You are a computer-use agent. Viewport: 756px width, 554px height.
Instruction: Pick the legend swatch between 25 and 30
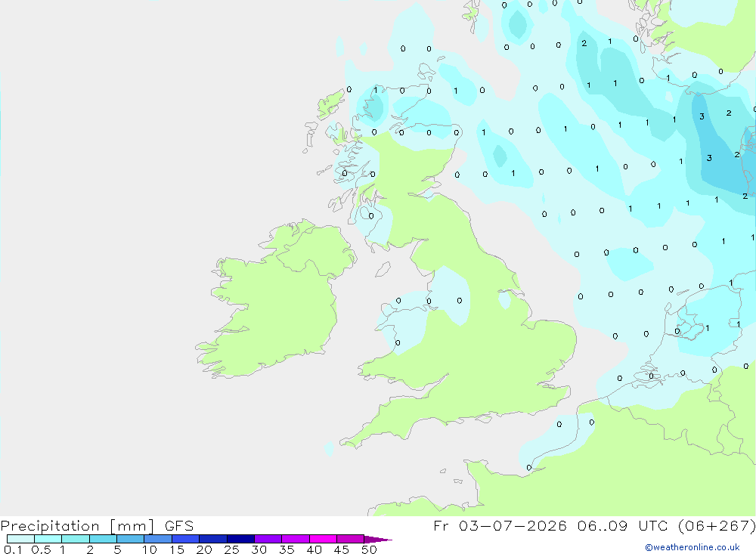[240, 539]
